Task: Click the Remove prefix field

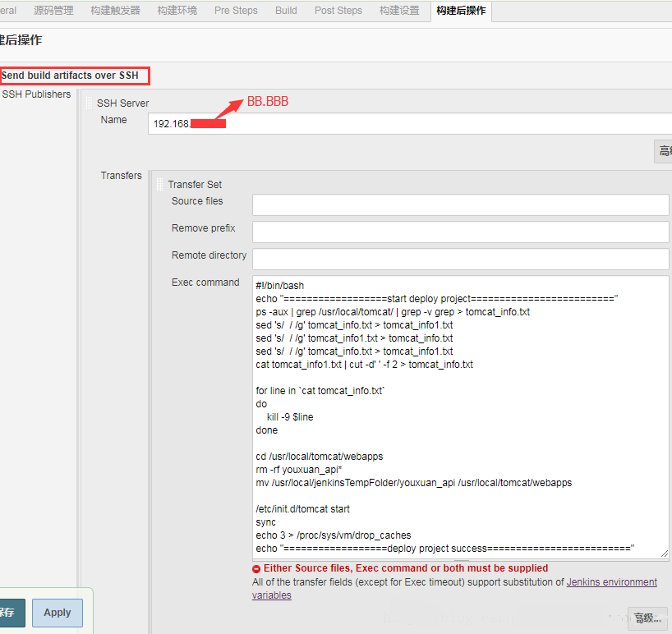Action: coord(460,232)
